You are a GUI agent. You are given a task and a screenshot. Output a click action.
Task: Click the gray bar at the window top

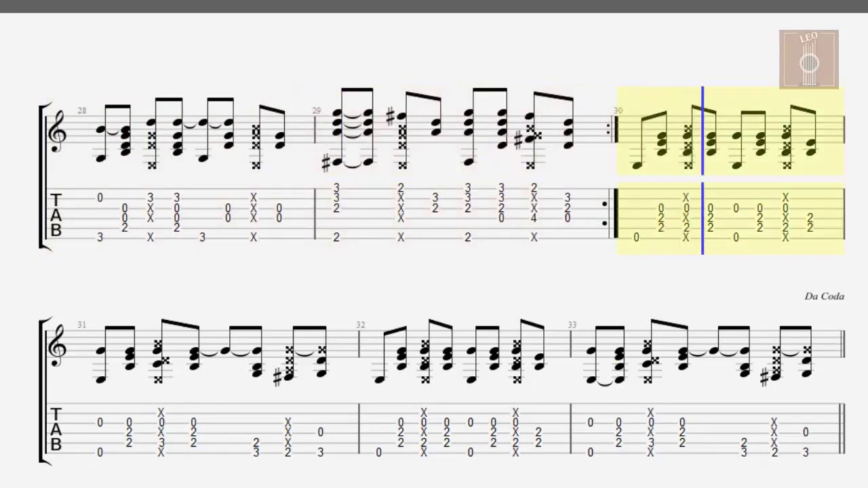click(x=434, y=6)
